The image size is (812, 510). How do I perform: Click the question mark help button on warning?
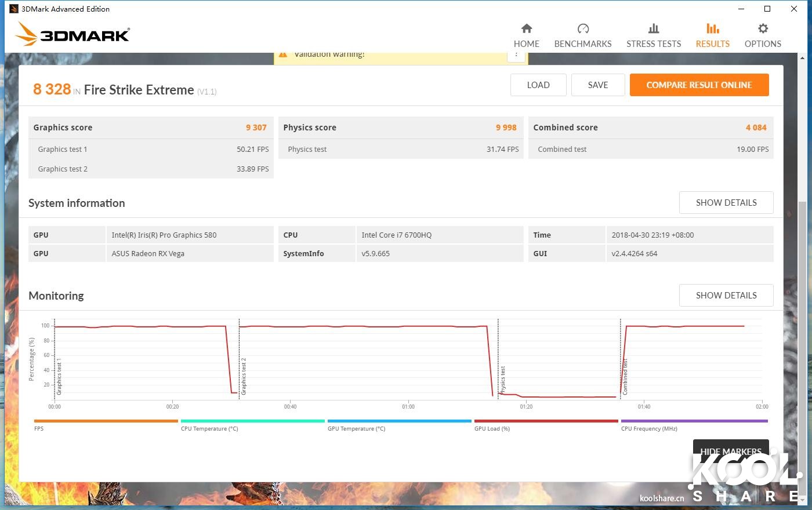click(x=516, y=56)
